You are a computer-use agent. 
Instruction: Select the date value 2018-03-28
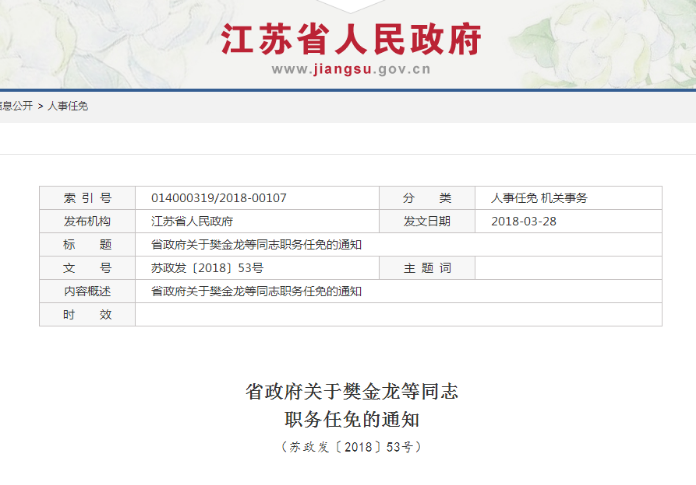tap(524, 221)
